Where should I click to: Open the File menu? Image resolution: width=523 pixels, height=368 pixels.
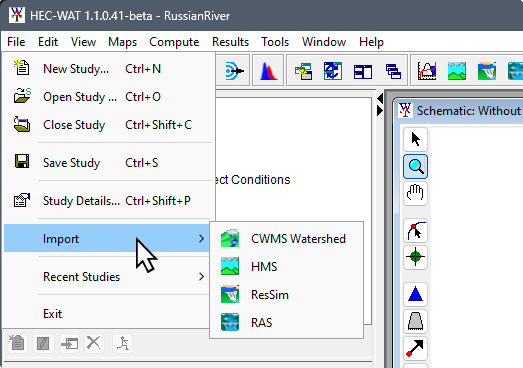coord(16,42)
